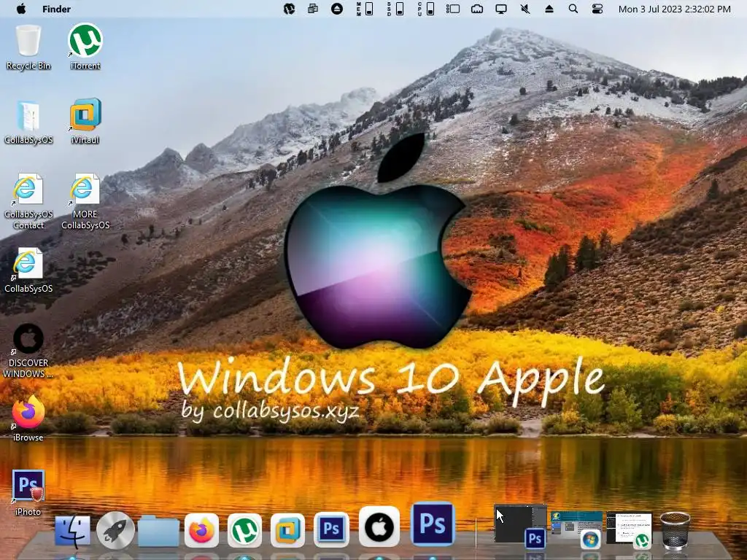
Task: Restore the minimized uTorrent window thumbnail
Action: tap(629, 529)
